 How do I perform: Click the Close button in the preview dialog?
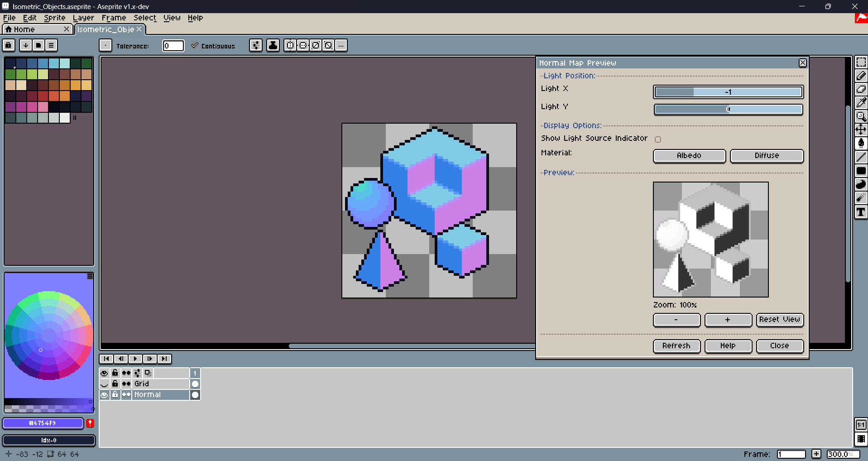click(780, 346)
